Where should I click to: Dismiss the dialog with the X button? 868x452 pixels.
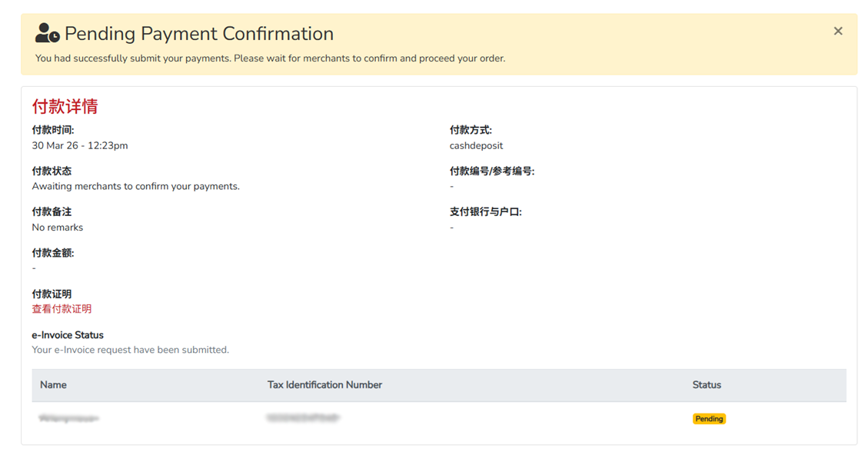[x=837, y=31]
